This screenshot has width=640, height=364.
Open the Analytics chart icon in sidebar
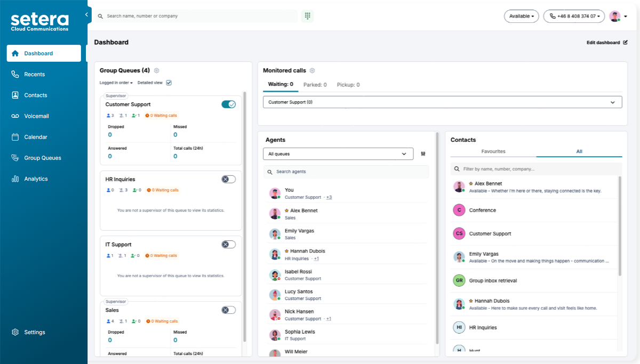pyautogui.click(x=15, y=179)
